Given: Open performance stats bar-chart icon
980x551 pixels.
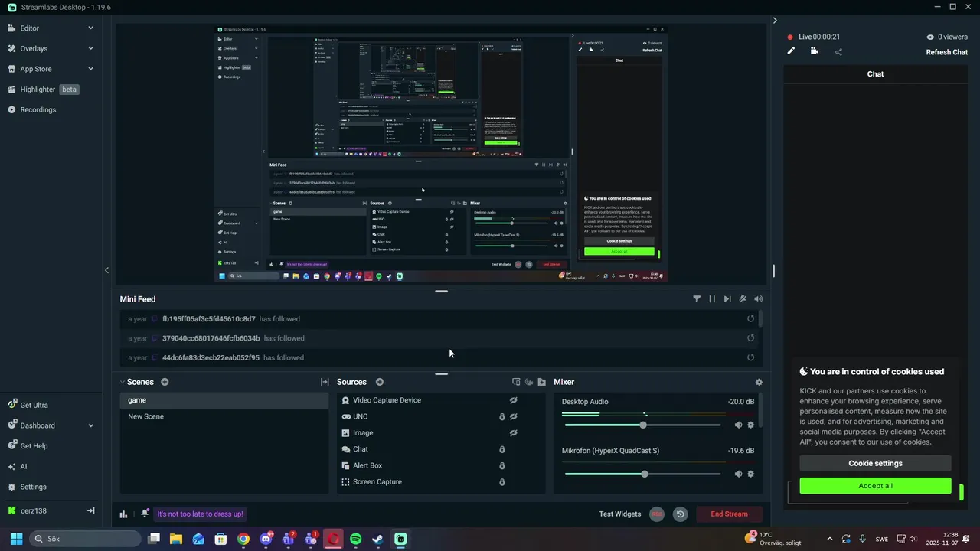Looking at the screenshot, I should click(x=123, y=514).
